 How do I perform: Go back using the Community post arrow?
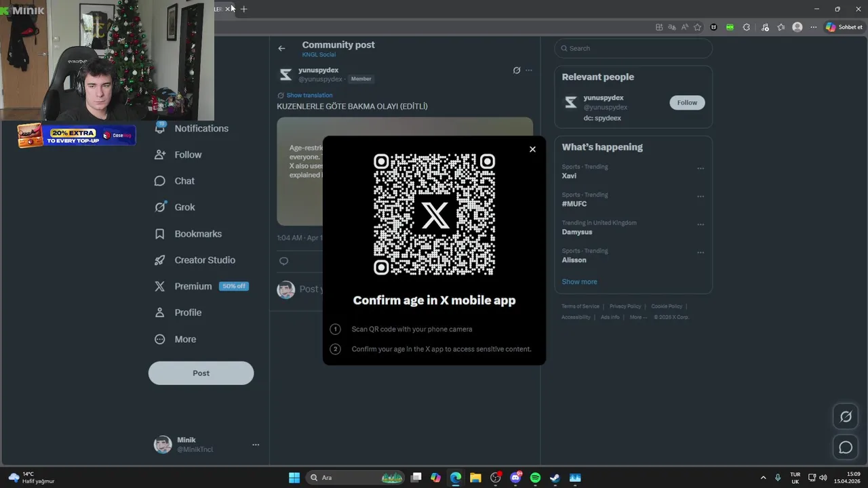pos(281,48)
